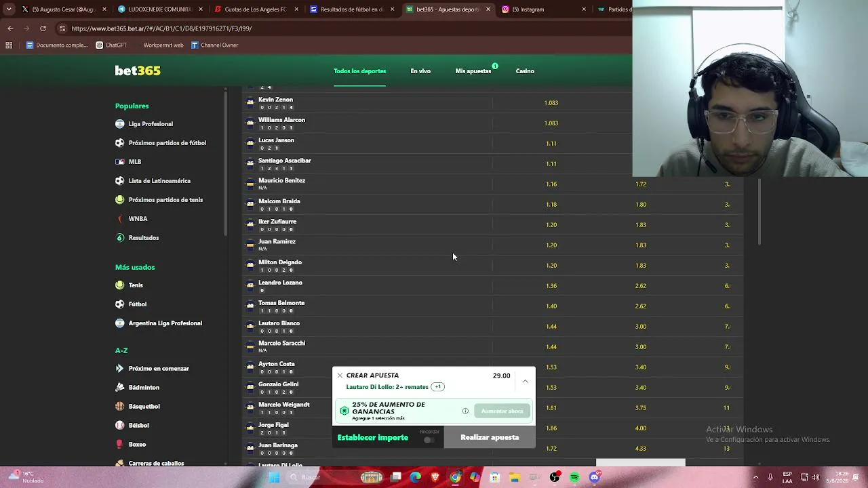Viewport: 868px width, 488px height.
Task: Open Argentina Liga Profesional under Más usados
Action: (165, 323)
